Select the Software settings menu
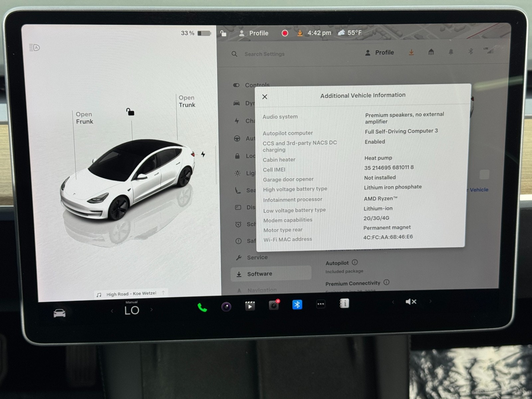 [x=259, y=274]
